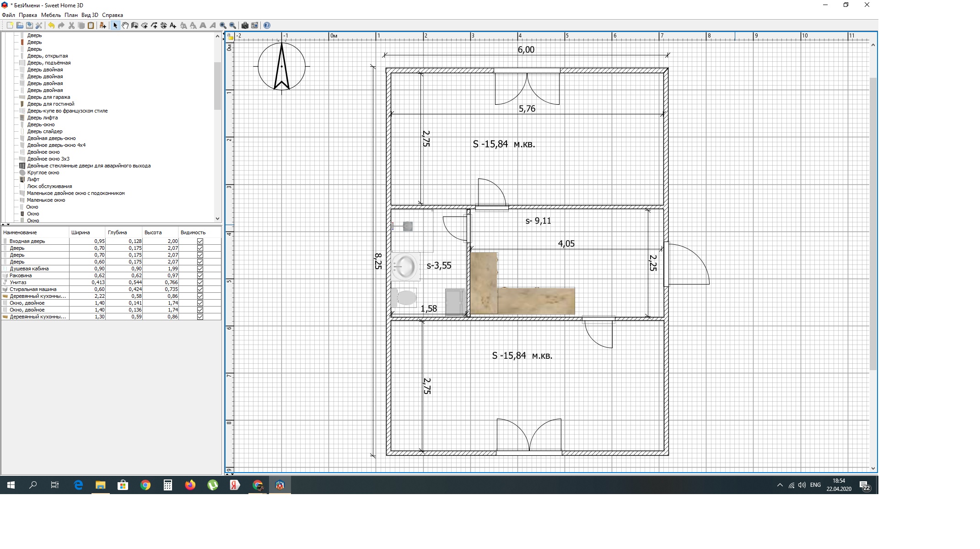The image size is (980, 549).
Task: Click catalog scrollbar down arrow
Action: tap(217, 219)
